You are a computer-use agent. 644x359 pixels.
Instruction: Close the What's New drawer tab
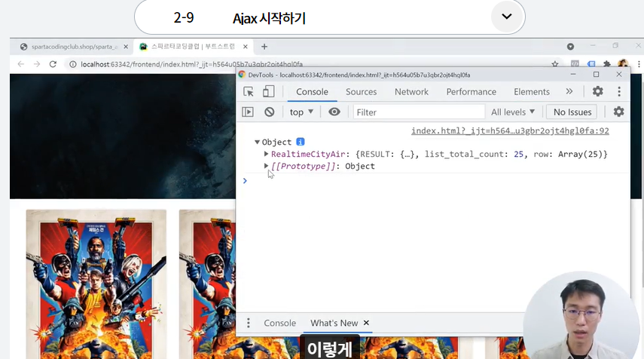pyautogui.click(x=366, y=323)
